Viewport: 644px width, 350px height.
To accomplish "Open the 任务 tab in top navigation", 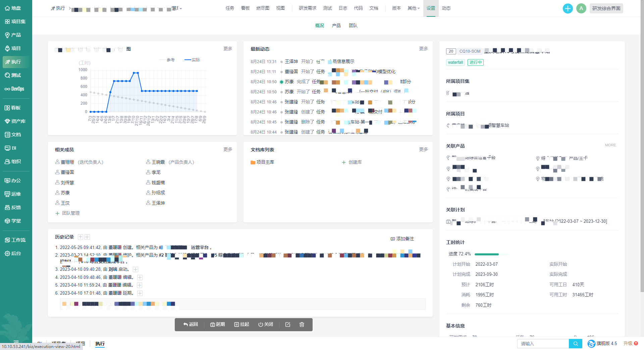I will tap(230, 8).
